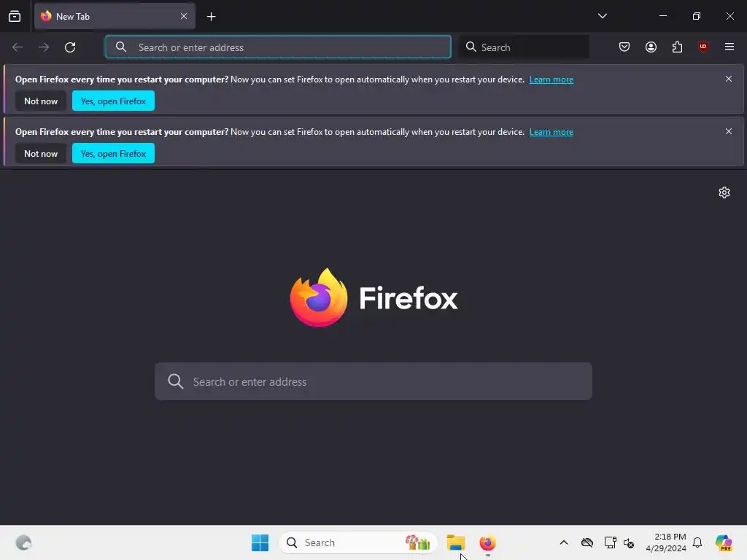Viewport: 747px width, 560px height.
Task: Click Yes, open Firefox in first notification
Action: point(113,101)
